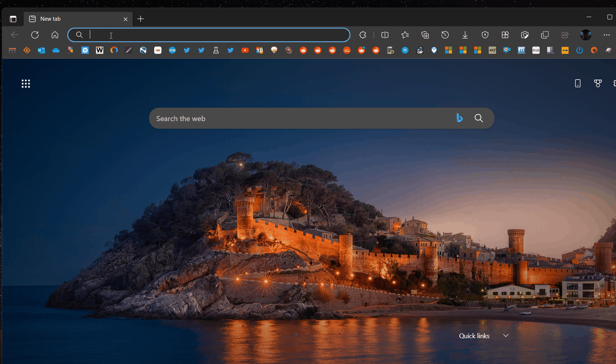This screenshot has width=616, height=364.
Task: Open the Cloudflare favorite
Action: 347,50
